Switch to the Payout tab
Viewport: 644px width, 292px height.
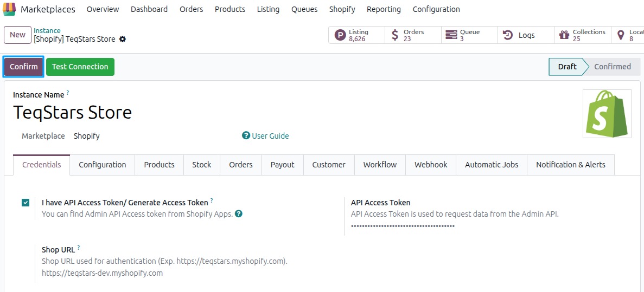point(283,165)
